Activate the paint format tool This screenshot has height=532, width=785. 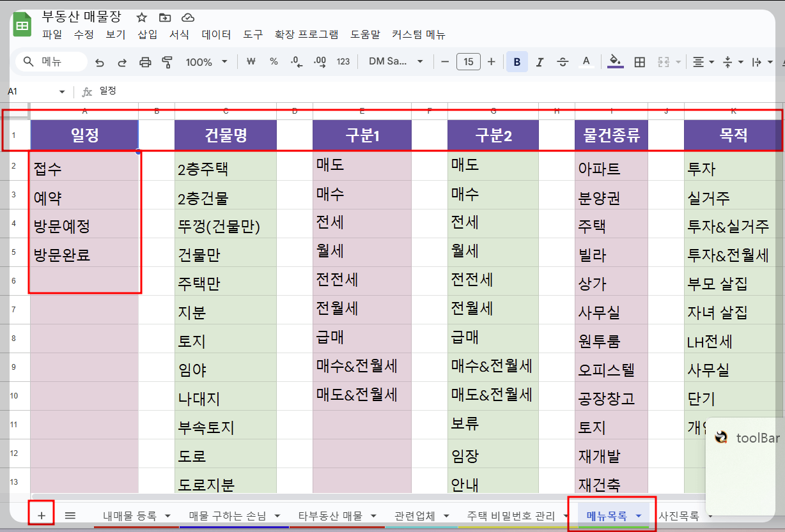(166, 62)
